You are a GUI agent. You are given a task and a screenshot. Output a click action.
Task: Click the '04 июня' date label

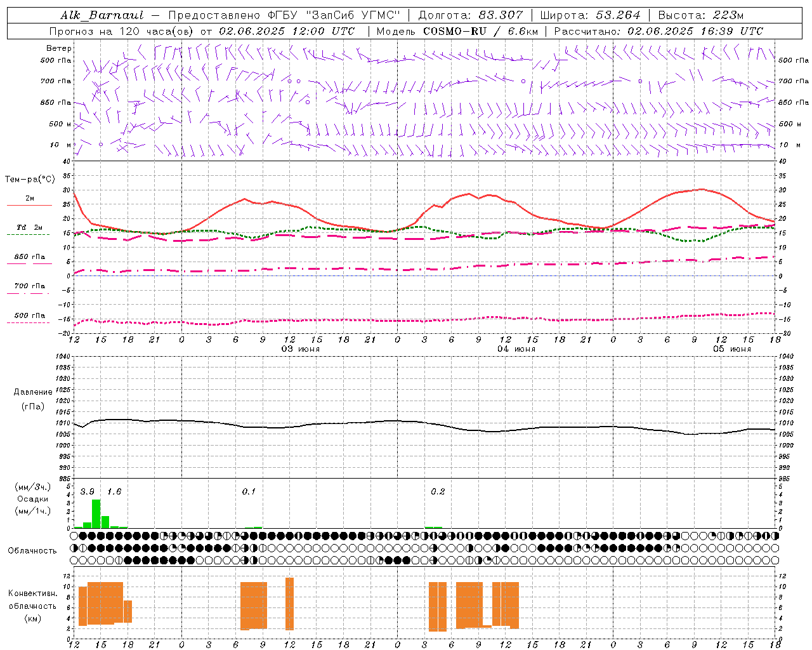point(516,349)
